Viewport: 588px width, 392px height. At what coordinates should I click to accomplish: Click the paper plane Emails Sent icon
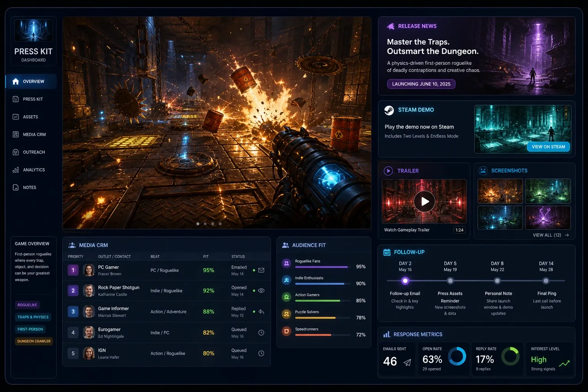click(x=407, y=362)
